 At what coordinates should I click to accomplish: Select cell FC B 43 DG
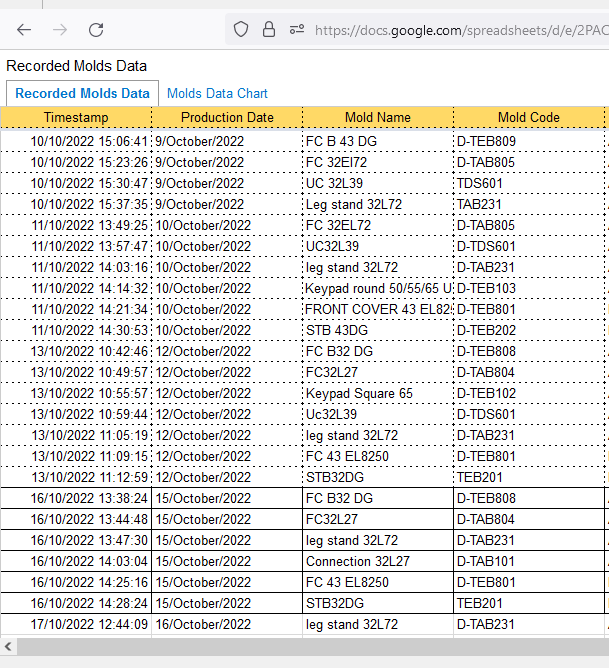378,141
